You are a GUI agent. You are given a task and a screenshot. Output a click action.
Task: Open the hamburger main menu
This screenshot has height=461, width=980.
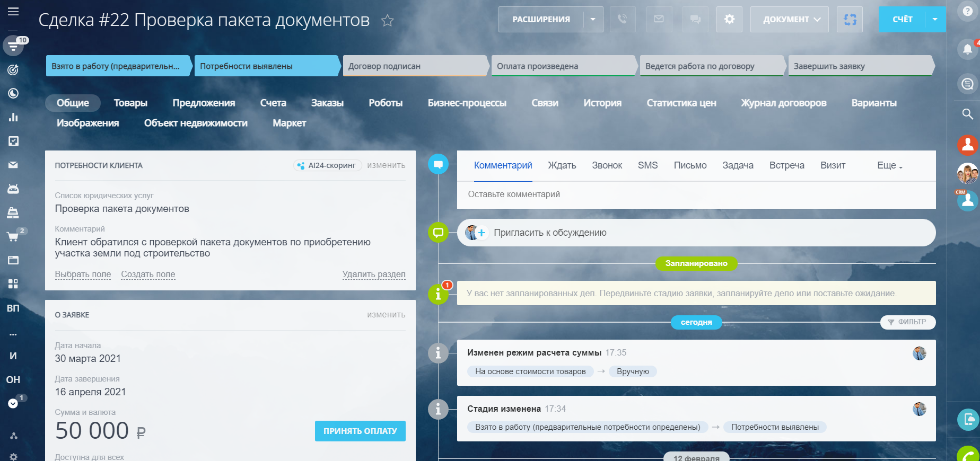(13, 12)
